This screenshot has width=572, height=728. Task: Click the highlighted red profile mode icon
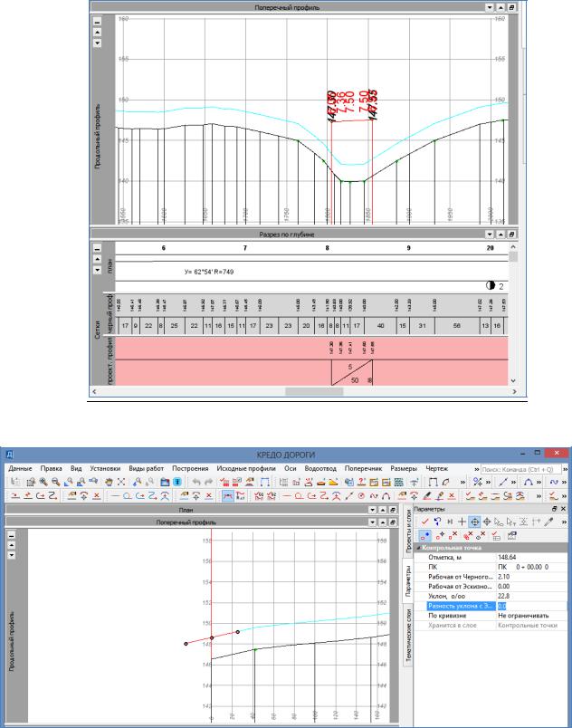[x=227, y=496]
